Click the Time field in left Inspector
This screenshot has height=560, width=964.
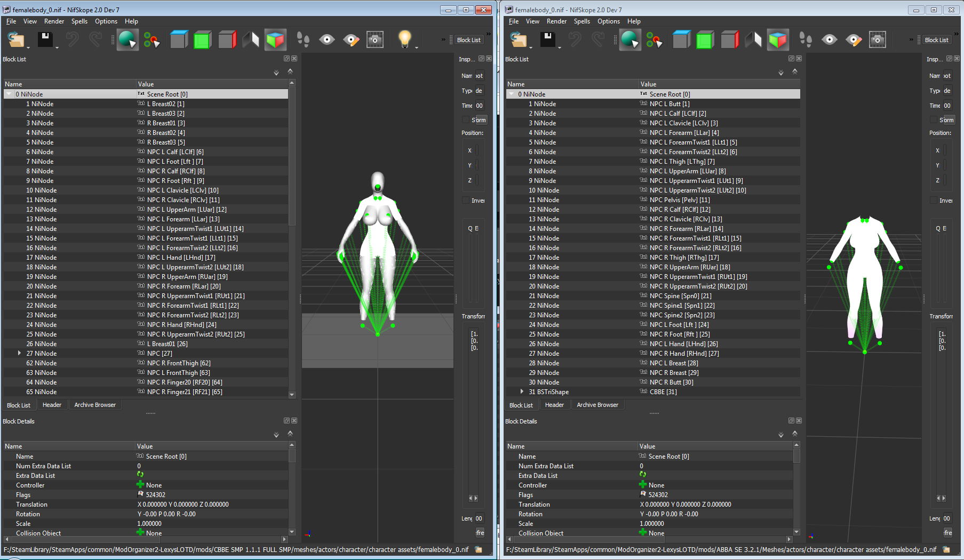click(x=480, y=106)
